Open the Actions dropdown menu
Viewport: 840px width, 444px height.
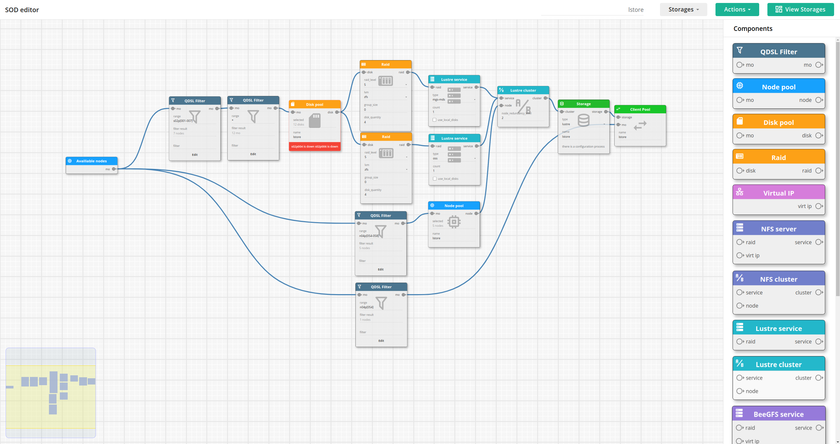737,9
